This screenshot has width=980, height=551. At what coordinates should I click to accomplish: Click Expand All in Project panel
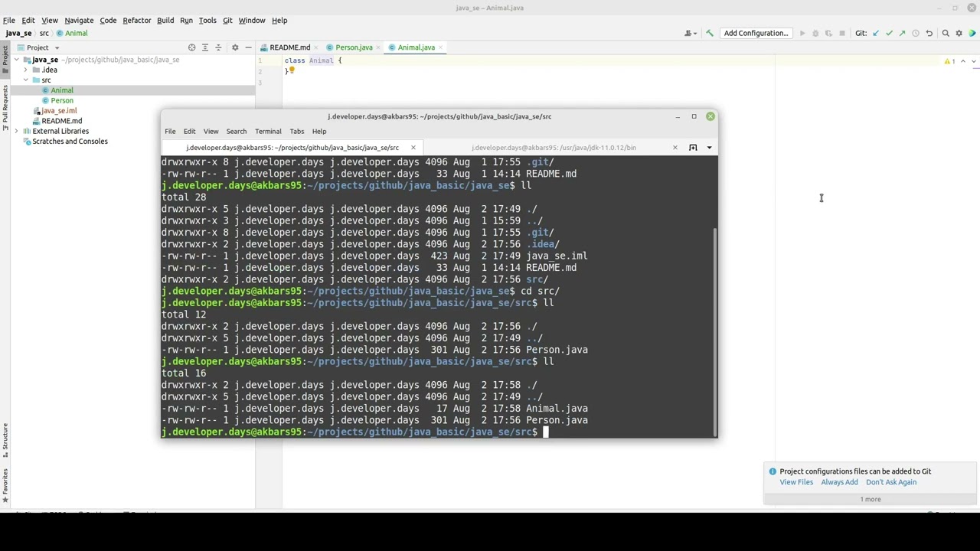205,47
